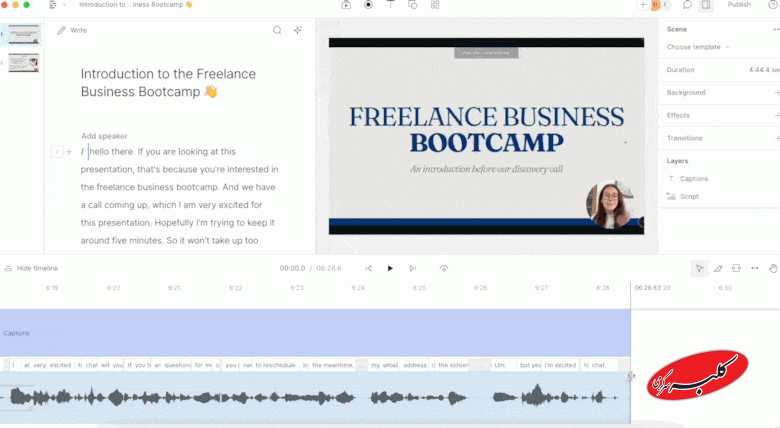Click the Publish button
The height and width of the screenshot is (428, 780).
point(739,5)
